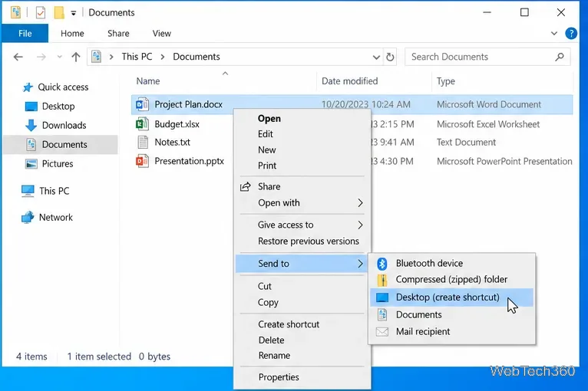
Task: Click the blue Help question mark icon
Action: pyautogui.click(x=571, y=33)
